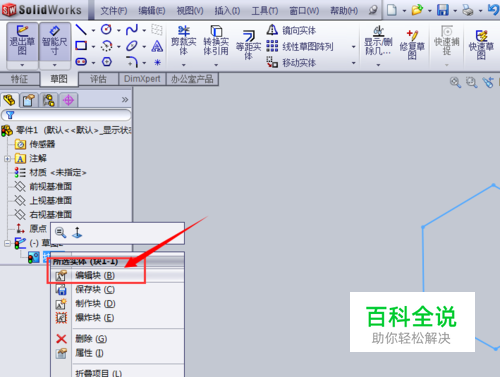The image size is (500, 377).
Task: Click Convert Entities (转换实体引用) tool
Action: click(x=216, y=41)
